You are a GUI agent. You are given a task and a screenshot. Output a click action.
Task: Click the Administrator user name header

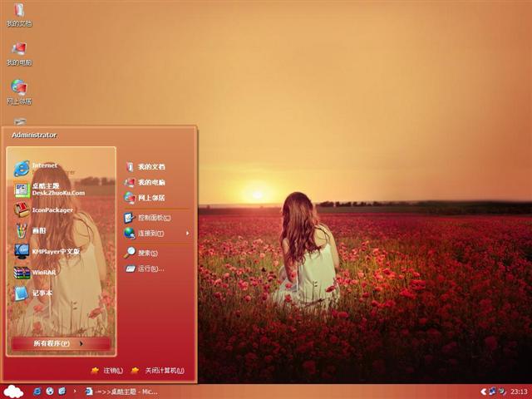click(x=34, y=135)
